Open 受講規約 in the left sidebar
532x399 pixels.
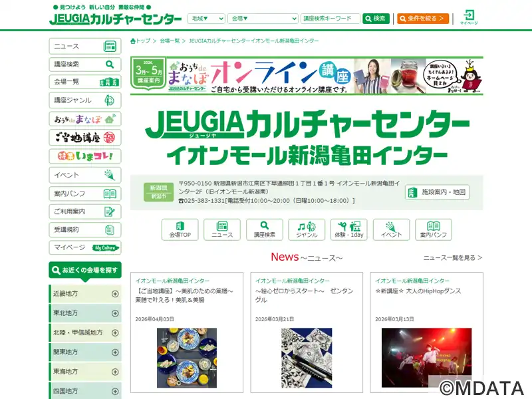pos(85,229)
